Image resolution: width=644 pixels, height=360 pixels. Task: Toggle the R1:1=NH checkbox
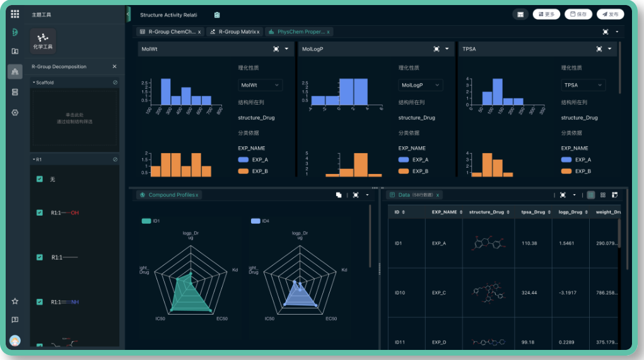[40, 302]
